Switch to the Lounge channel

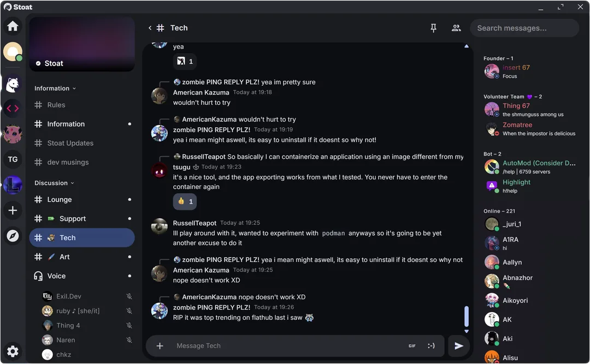(x=82, y=200)
